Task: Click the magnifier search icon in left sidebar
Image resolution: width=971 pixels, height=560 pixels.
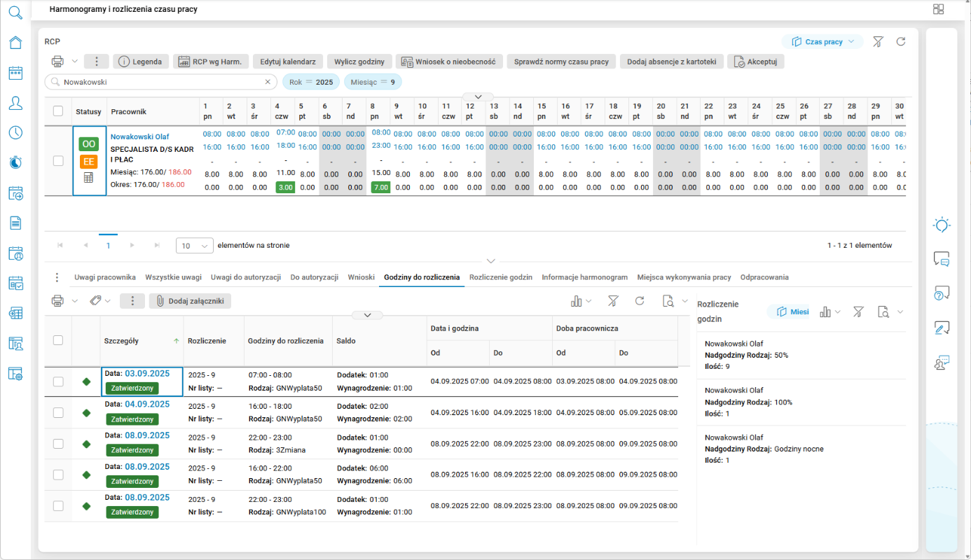Action: point(15,11)
